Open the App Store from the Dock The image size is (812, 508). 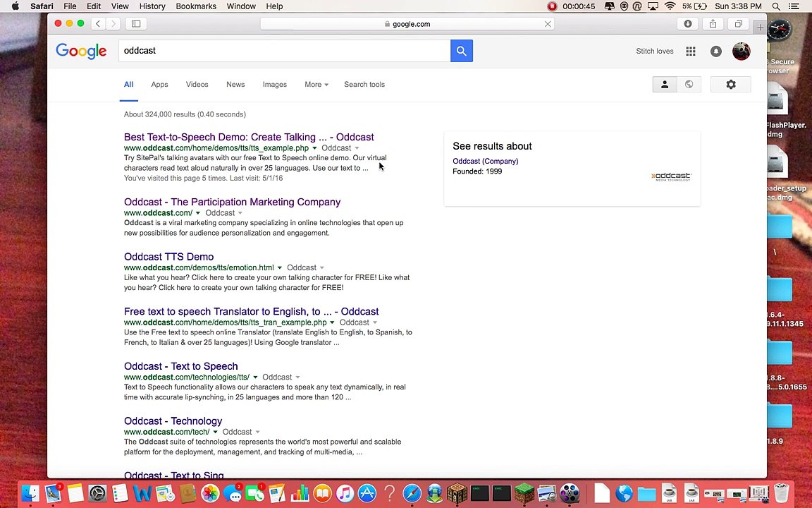367,493
